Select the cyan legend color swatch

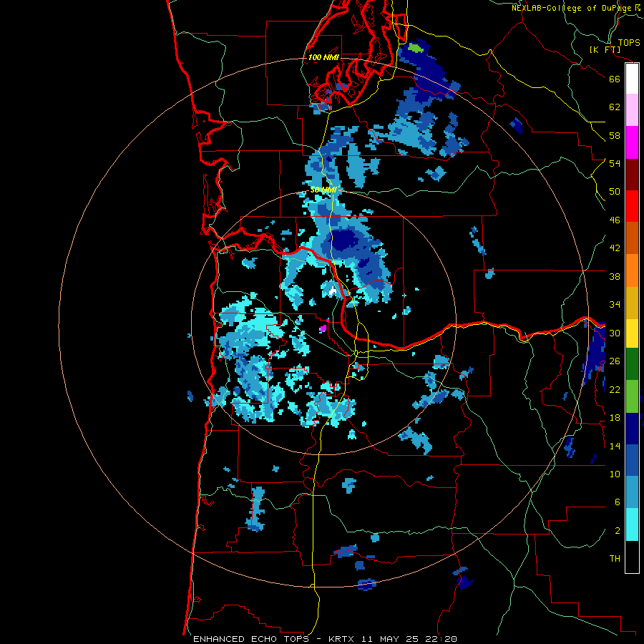pos(632,525)
